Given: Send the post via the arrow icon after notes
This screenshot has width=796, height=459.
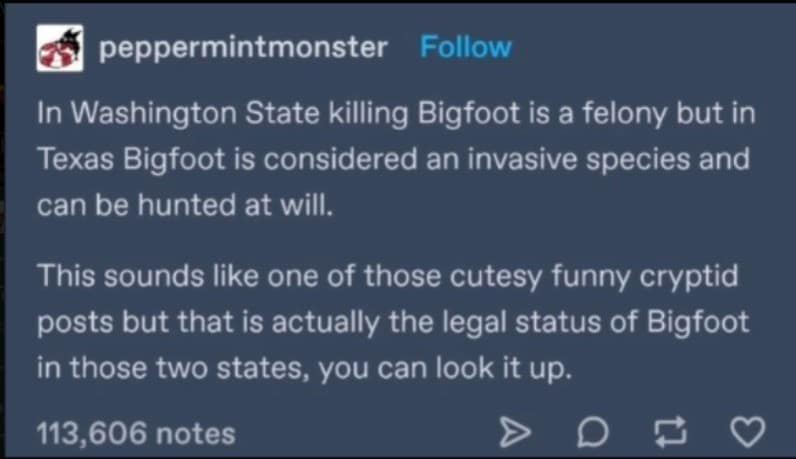Looking at the screenshot, I should pyautogui.click(x=515, y=433).
